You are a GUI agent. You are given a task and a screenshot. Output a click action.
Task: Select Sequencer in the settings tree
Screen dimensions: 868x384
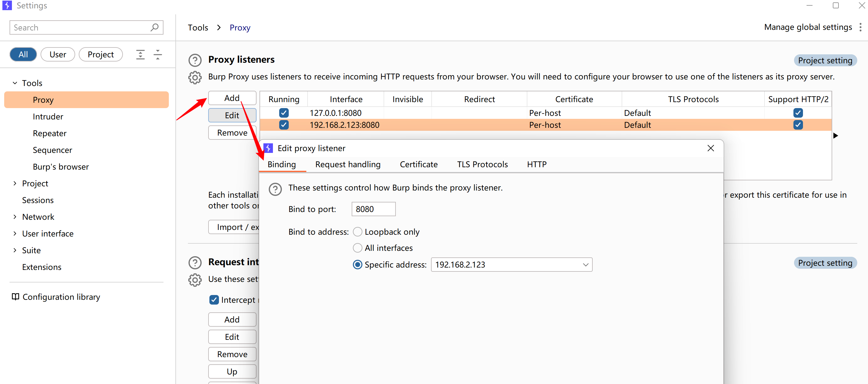tap(52, 150)
